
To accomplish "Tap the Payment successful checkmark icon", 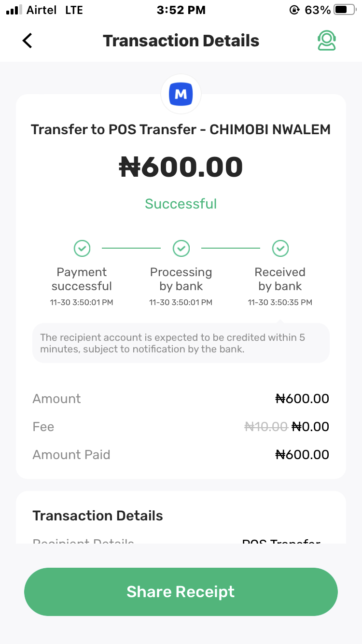I will (82, 249).
